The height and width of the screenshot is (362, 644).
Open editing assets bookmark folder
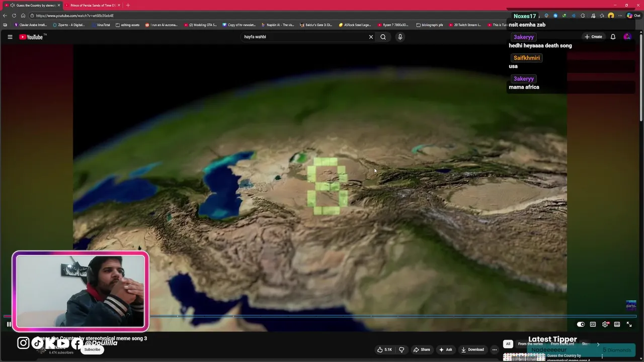click(x=128, y=25)
